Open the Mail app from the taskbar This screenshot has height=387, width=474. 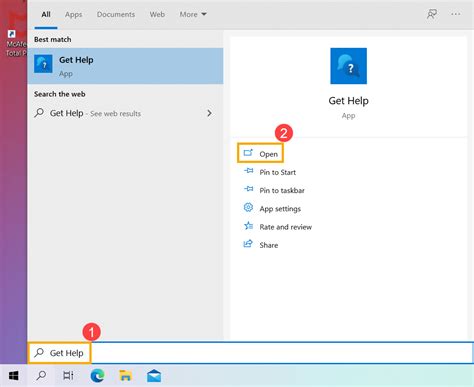(154, 376)
